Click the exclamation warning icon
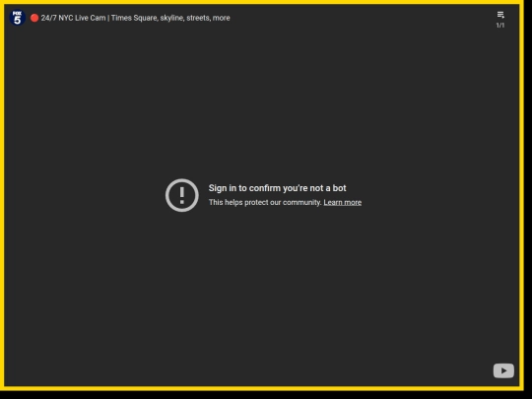Screen dimensions: 532x399 [x=182, y=195]
